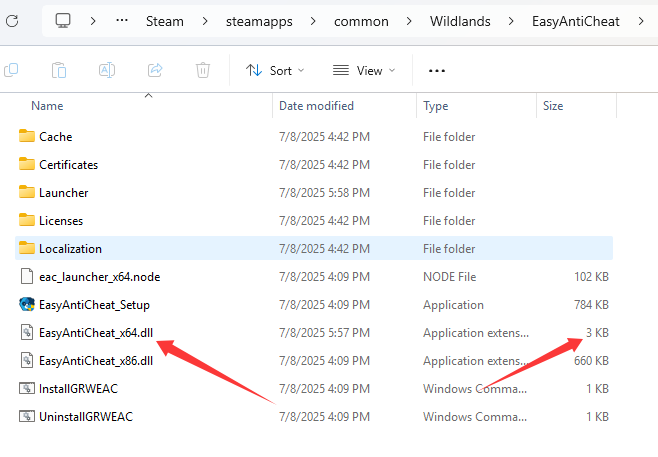Image resolution: width=658 pixels, height=457 pixels.
Task: Sort by the Size column header
Action: (x=553, y=106)
